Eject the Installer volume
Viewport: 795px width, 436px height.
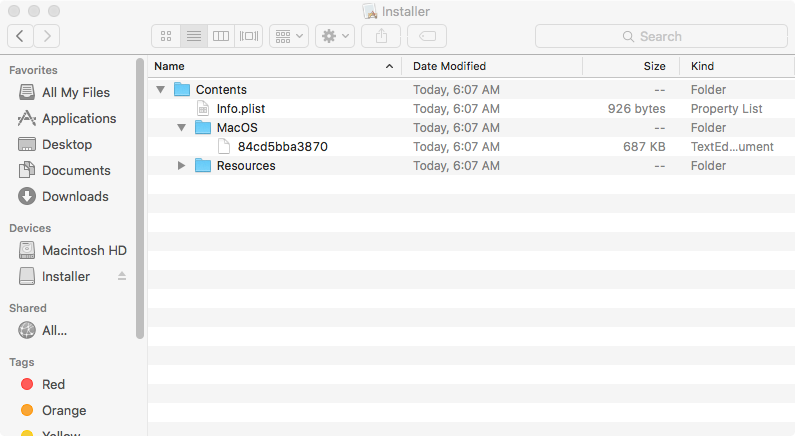pyautogui.click(x=122, y=276)
